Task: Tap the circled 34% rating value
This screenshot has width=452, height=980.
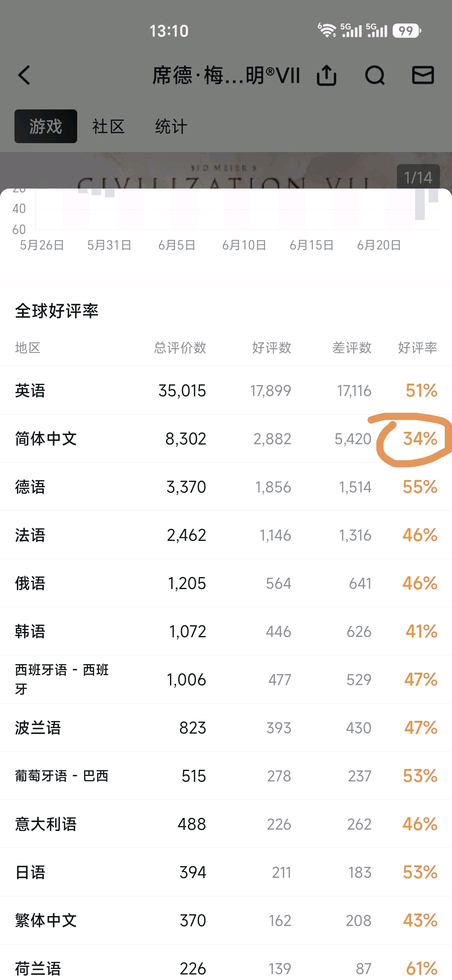Action: (x=420, y=439)
